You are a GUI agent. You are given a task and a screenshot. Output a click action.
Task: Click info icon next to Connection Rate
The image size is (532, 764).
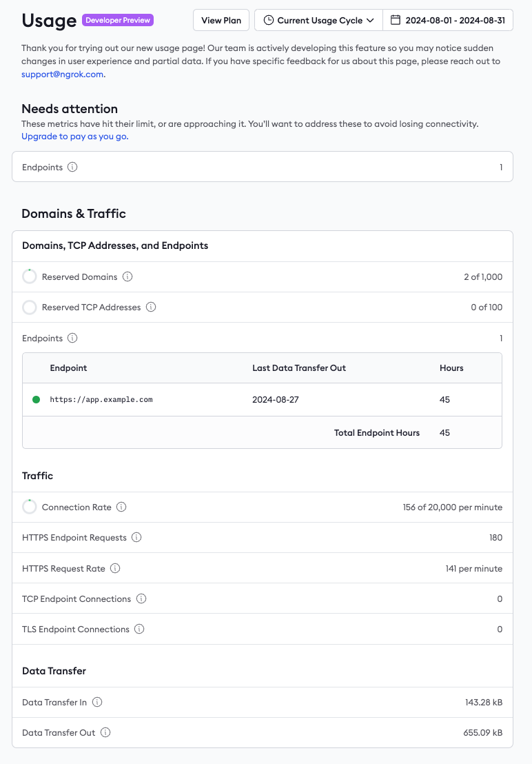pyautogui.click(x=121, y=507)
